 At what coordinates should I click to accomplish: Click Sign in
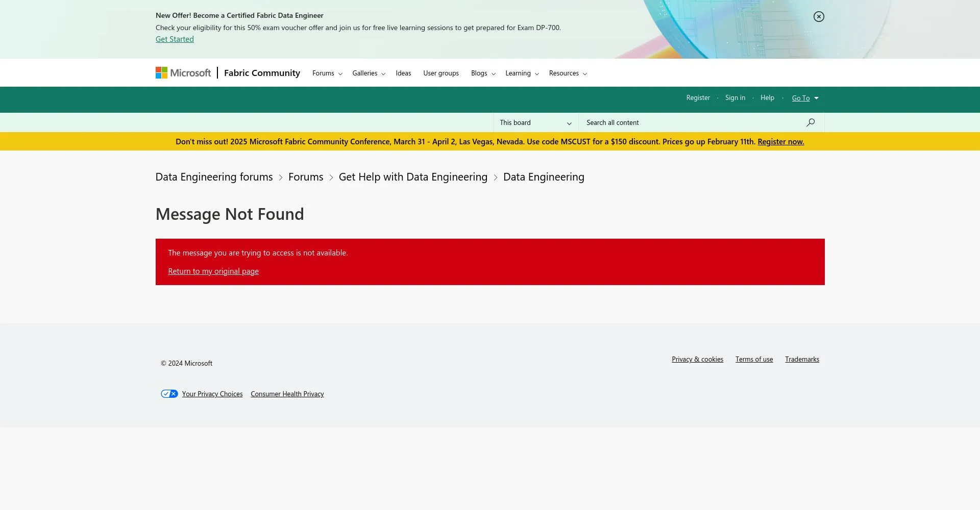coord(735,98)
